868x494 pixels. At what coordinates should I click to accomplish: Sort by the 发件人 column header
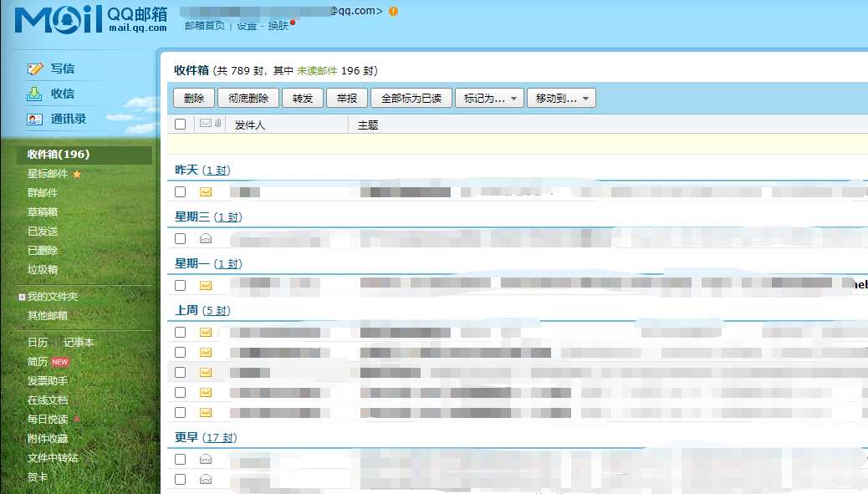tap(250, 125)
